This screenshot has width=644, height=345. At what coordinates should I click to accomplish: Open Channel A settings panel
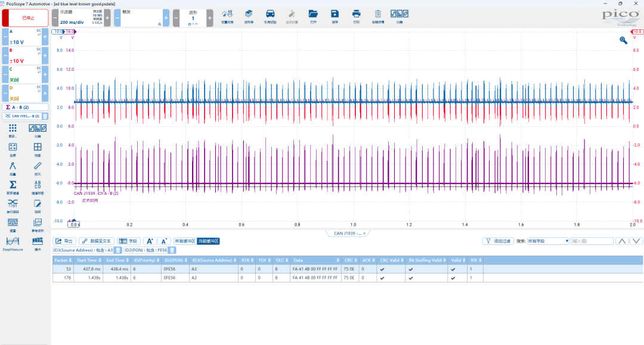click(24, 37)
